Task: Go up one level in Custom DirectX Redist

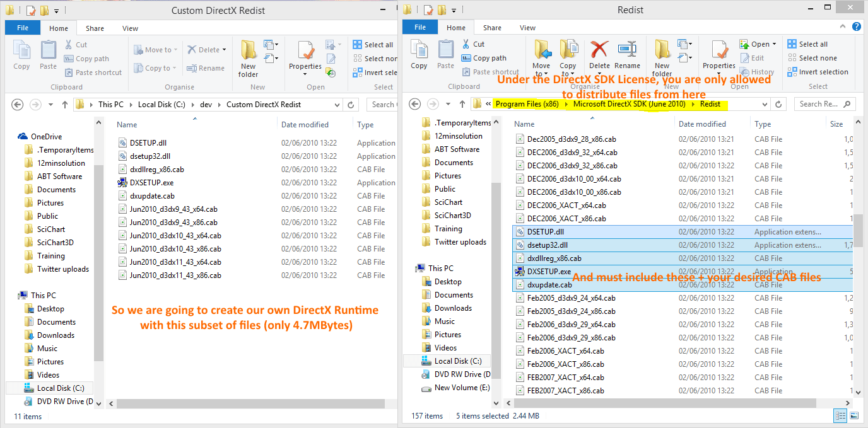Action: point(64,105)
